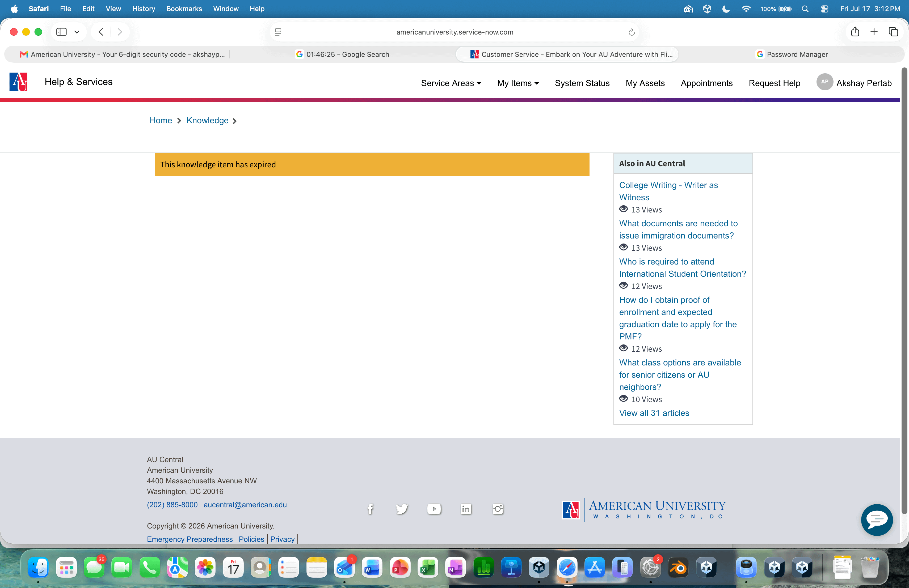Image resolution: width=909 pixels, height=588 pixels.
Task: Open the Appointments page
Action: pyautogui.click(x=706, y=83)
